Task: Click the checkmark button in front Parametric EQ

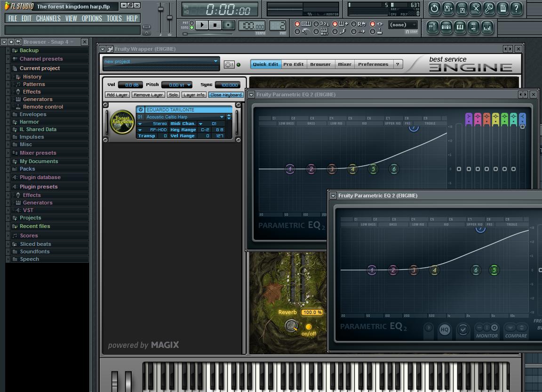Action: (x=463, y=329)
